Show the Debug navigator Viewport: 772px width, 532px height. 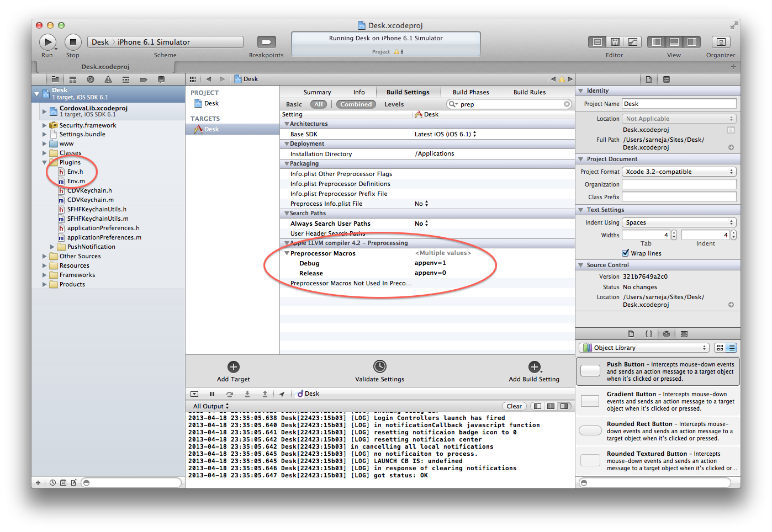126,79
